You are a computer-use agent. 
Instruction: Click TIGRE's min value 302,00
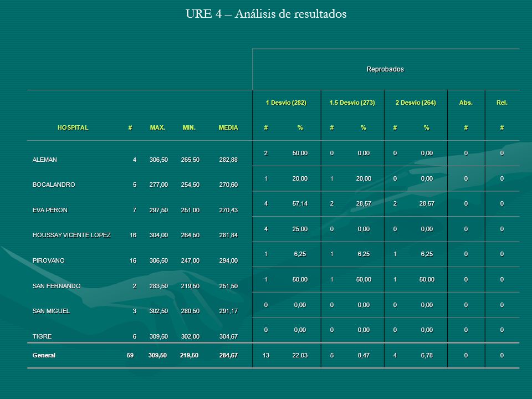tap(190, 336)
